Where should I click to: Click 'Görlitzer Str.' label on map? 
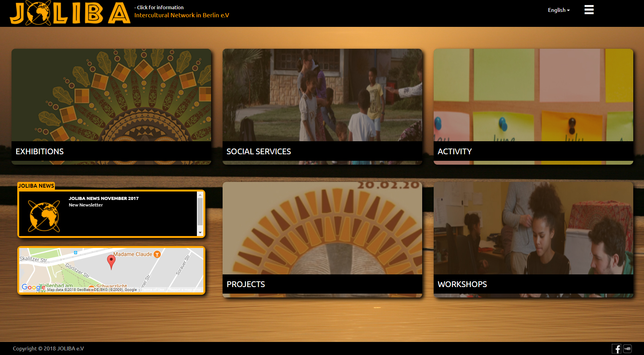(78, 271)
